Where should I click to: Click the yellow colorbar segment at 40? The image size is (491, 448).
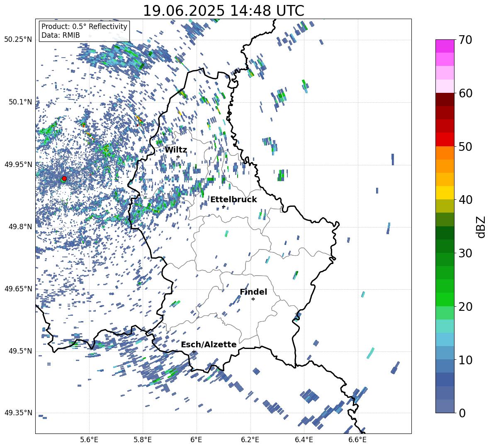[445, 193]
